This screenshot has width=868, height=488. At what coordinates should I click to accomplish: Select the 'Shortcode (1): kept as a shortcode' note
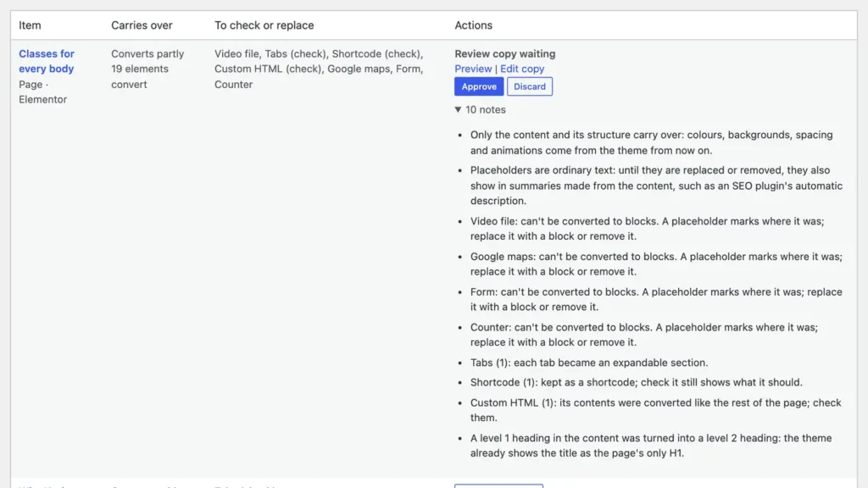636,382
